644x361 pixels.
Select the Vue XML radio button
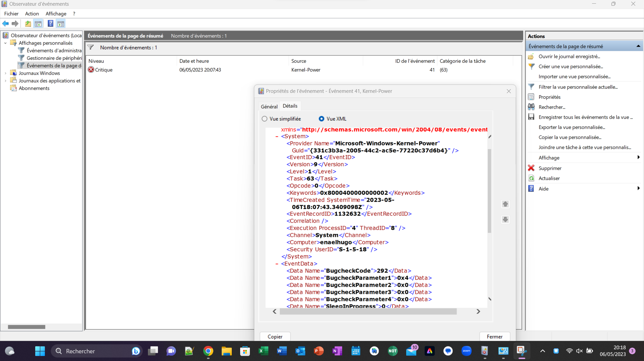[321, 119]
